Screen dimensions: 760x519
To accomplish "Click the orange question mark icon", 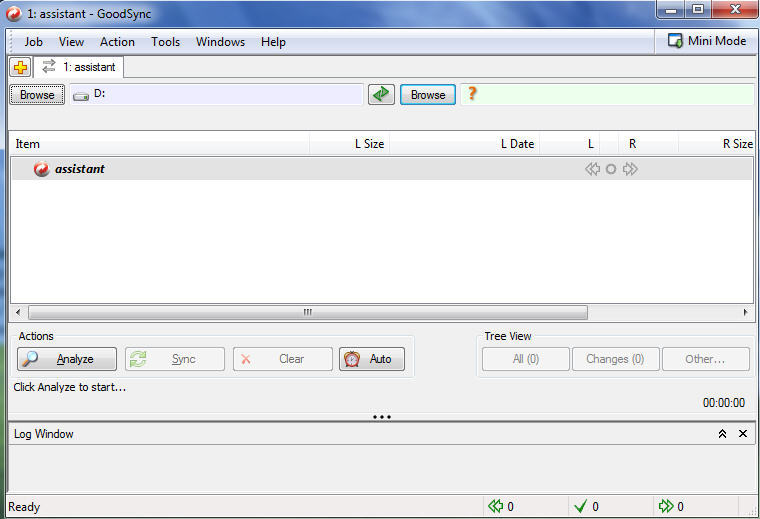I will click(472, 94).
